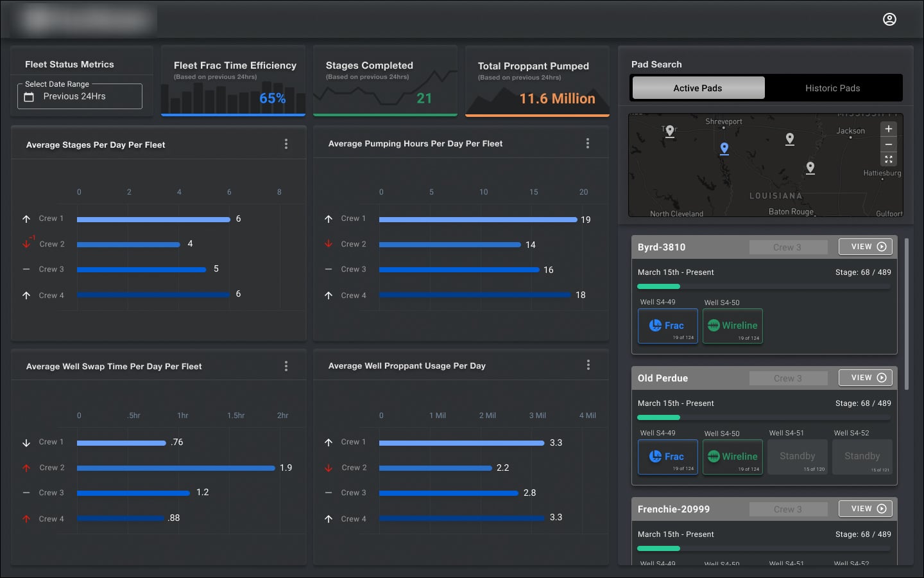Click Crew 3 tag on Frenchie-20999 card
This screenshot has width=924, height=578.
(787, 509)
